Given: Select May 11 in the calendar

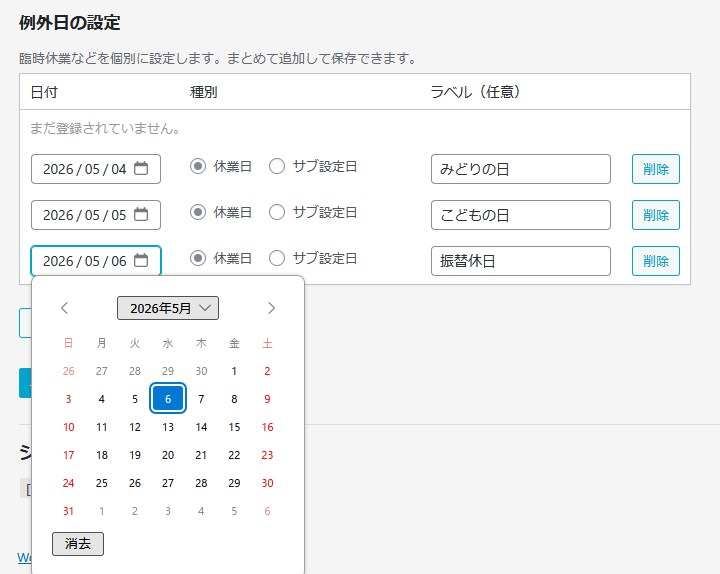Looking at the screenshot, I should point(101,427).
